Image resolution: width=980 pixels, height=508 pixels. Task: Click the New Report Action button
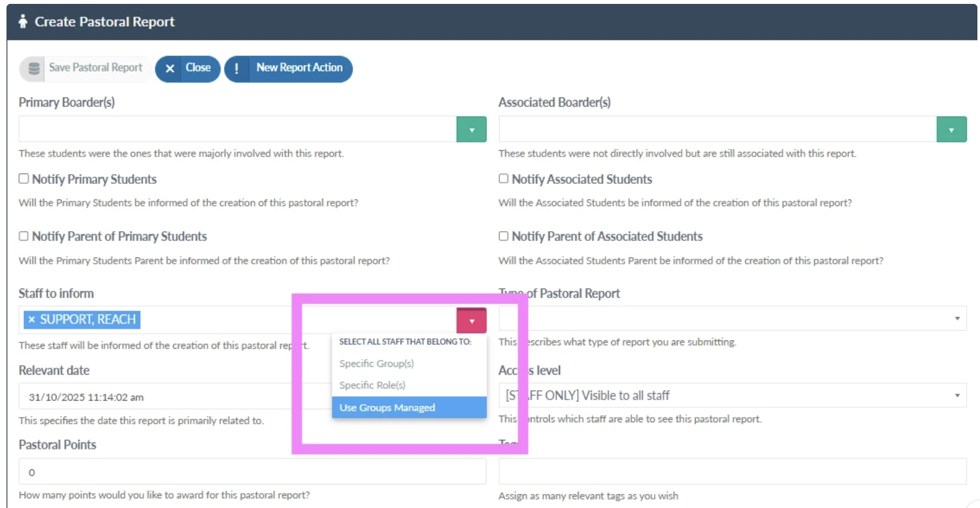(x=288, y=68)
